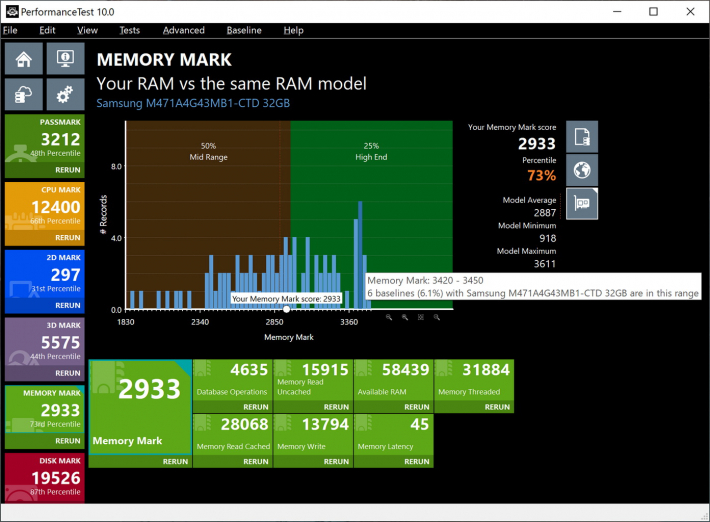Viewport: 710px width, 522px height.
Task: Open the Baseline menu
Action: [244, 31]
